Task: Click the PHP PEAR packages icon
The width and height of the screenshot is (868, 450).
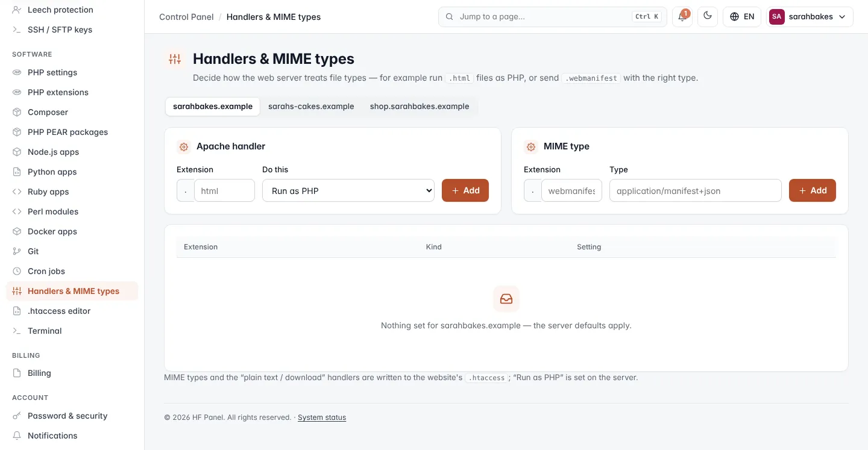Action: 17,132
